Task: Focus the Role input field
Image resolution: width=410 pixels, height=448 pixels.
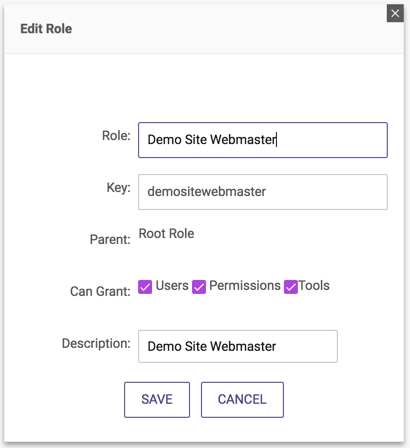Action: pyautogui.click(x=263, y=140)
